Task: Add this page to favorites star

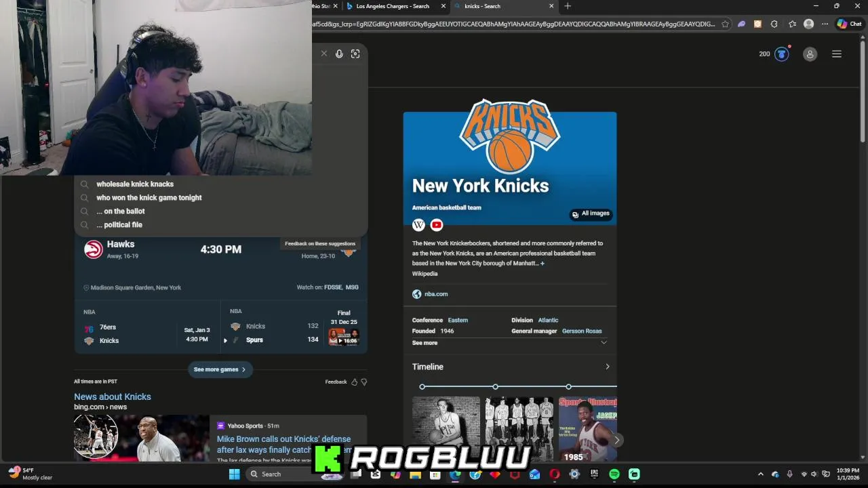Action: coord(725,24)
